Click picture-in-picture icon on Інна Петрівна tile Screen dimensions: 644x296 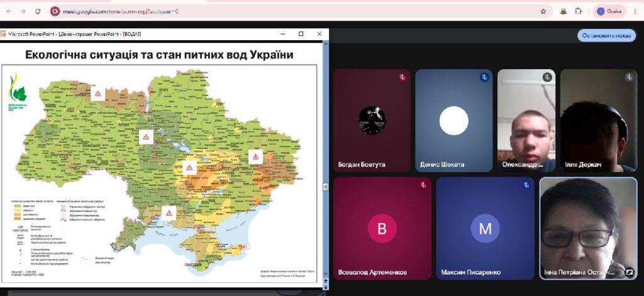pyautogui.click(x=629, y=272)
